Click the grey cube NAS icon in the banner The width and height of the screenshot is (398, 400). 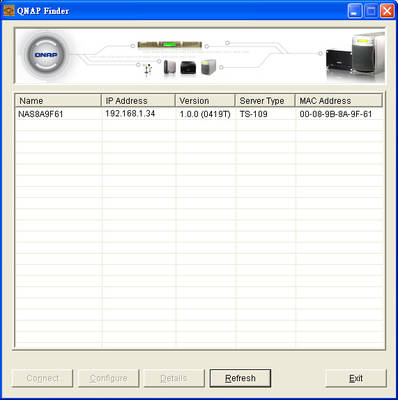pyautogui.click(x=209, y=67)
